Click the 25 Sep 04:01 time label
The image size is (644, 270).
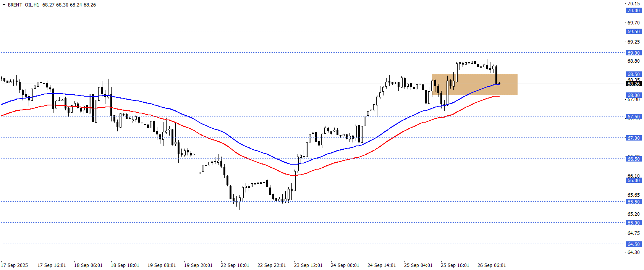point(418,265)
